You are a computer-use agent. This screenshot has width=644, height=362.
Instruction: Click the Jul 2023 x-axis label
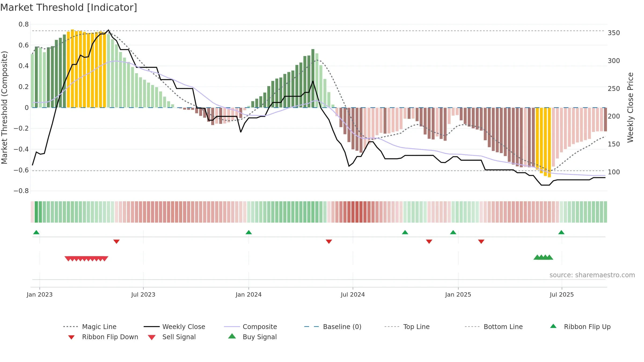click(x=143, y=294)
